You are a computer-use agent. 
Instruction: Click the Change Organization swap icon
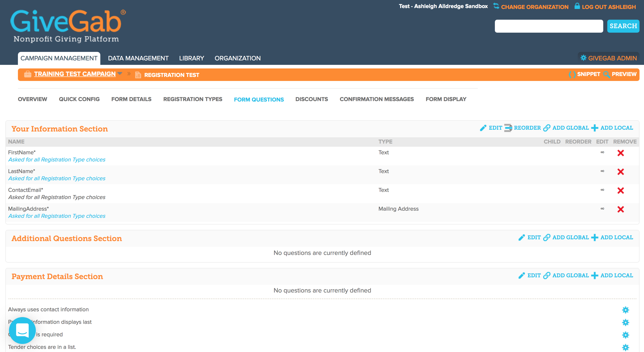coord(496,6)
